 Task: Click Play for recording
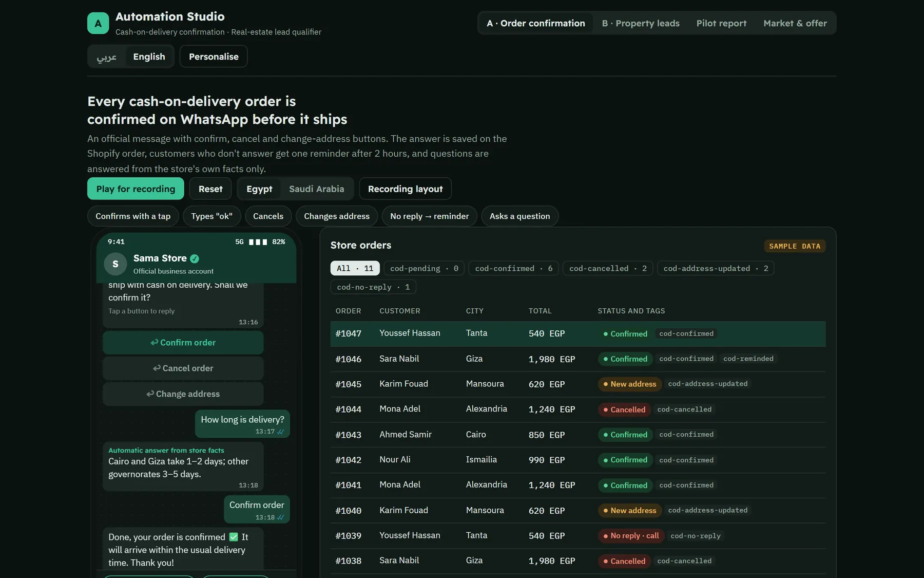pos(136,189)
